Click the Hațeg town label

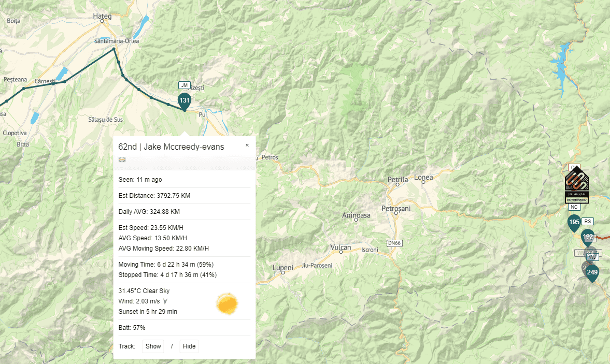click(102, 17)
